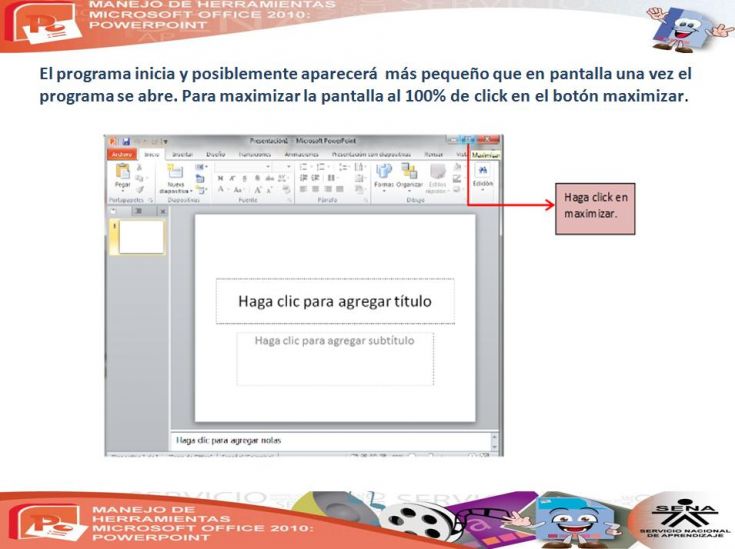Click the Organizar arrange icon
The image size is (735, 549).
(409, 171)
